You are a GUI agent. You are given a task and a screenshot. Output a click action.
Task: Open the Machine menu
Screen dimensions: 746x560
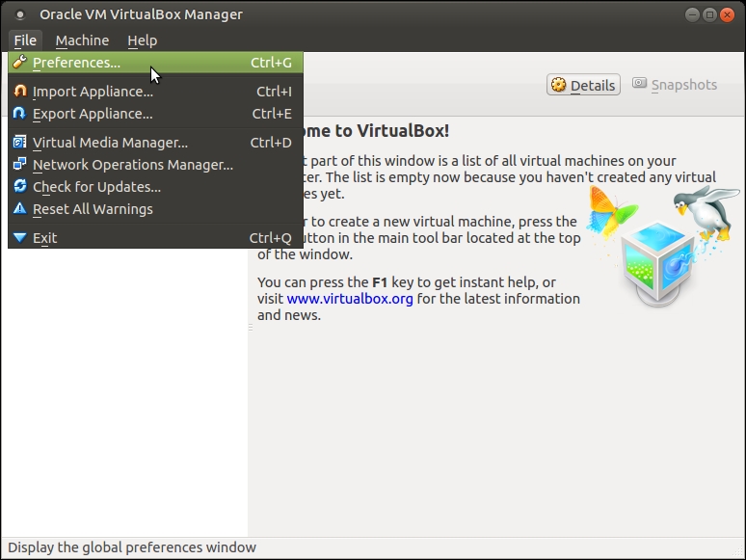(x=82, y=40)
